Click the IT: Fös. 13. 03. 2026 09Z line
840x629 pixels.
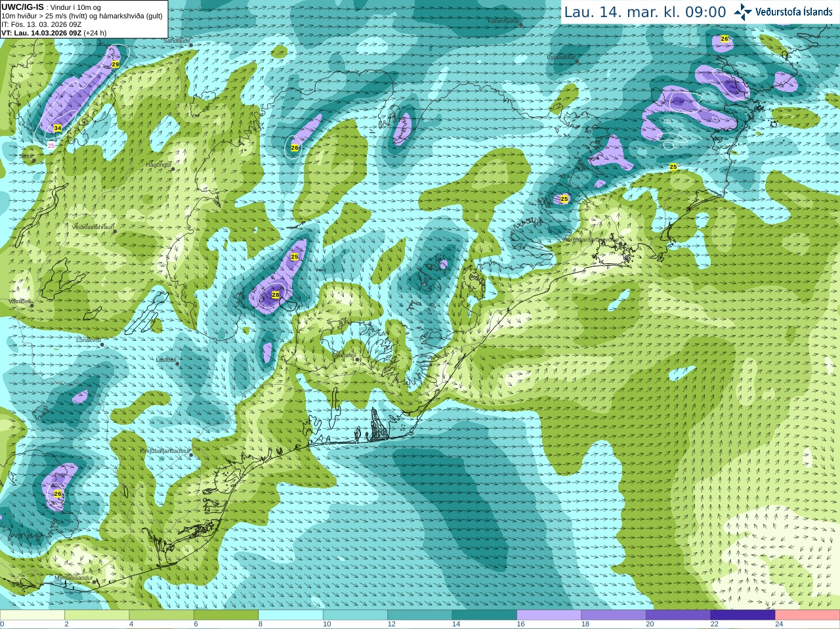pos(41,24)
